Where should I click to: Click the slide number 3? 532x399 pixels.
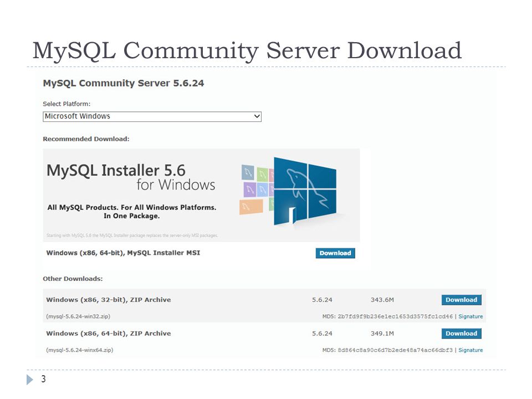point(43,379)
